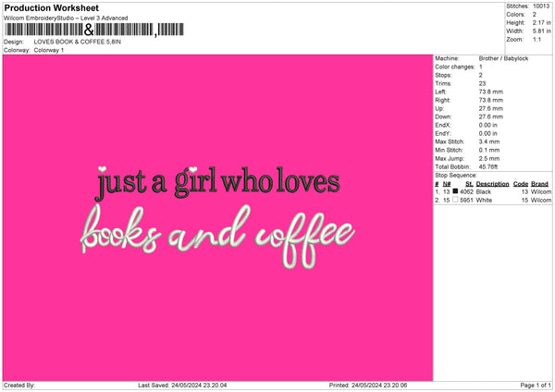The image size is (555, 392).
Task: Click the Max Stitch value '3.4 mm'
Action: pyautogui.click(x=489, y=141)
